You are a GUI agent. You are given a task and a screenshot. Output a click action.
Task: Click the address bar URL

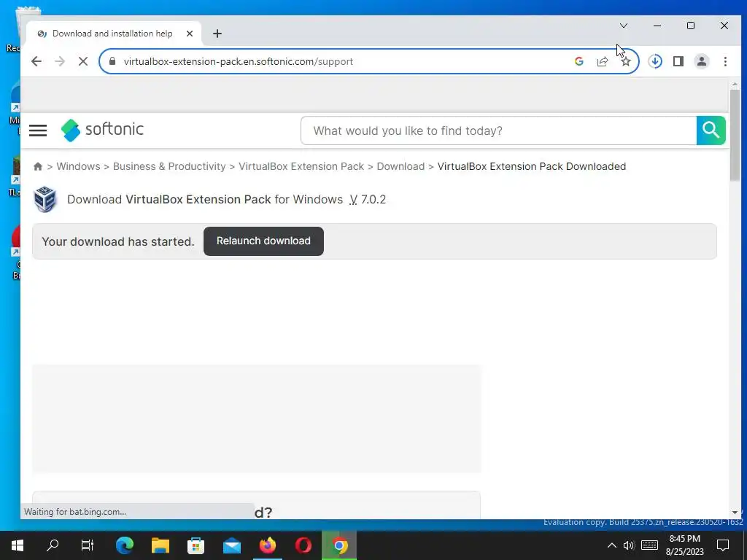click(x=239, y=61)
